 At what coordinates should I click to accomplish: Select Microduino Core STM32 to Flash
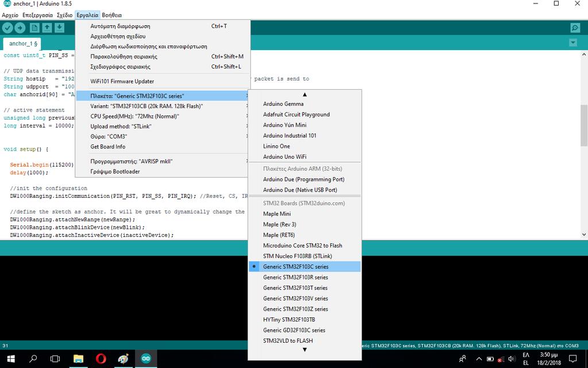(304, 245)
